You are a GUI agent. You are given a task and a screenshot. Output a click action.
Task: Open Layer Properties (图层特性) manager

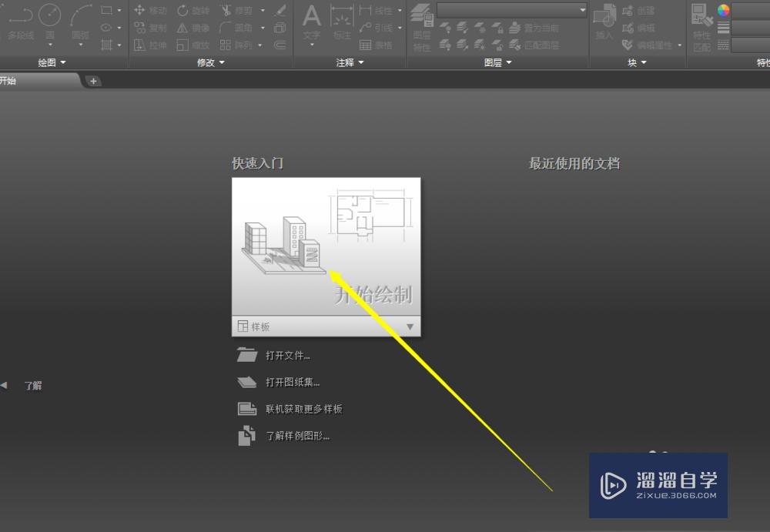(421, 23)
